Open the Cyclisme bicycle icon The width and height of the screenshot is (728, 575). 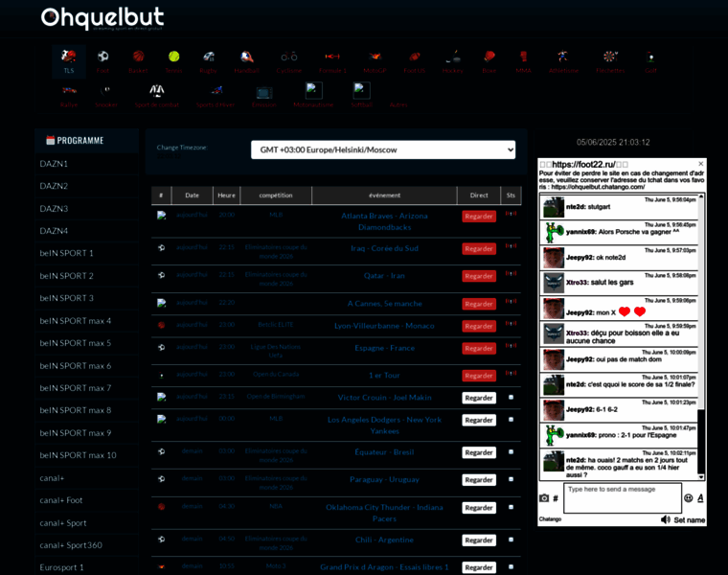(x=288, y=57)
